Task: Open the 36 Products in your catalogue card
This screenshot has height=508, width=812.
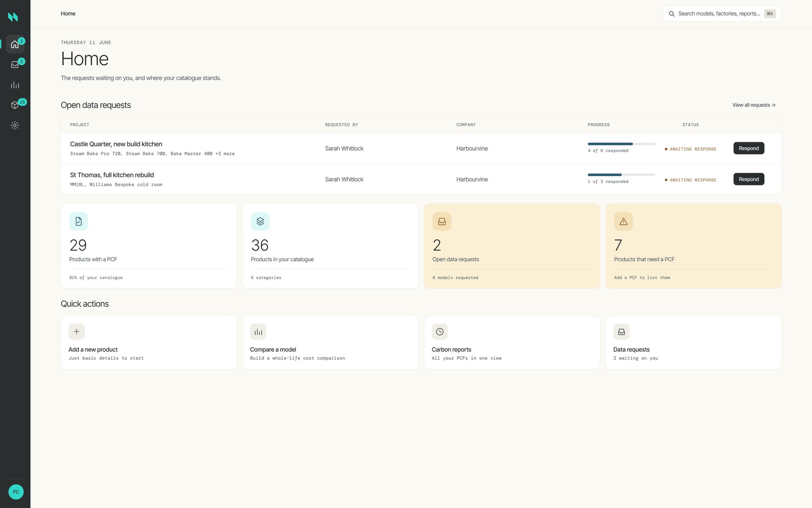Action: click(x=330, y=246)
